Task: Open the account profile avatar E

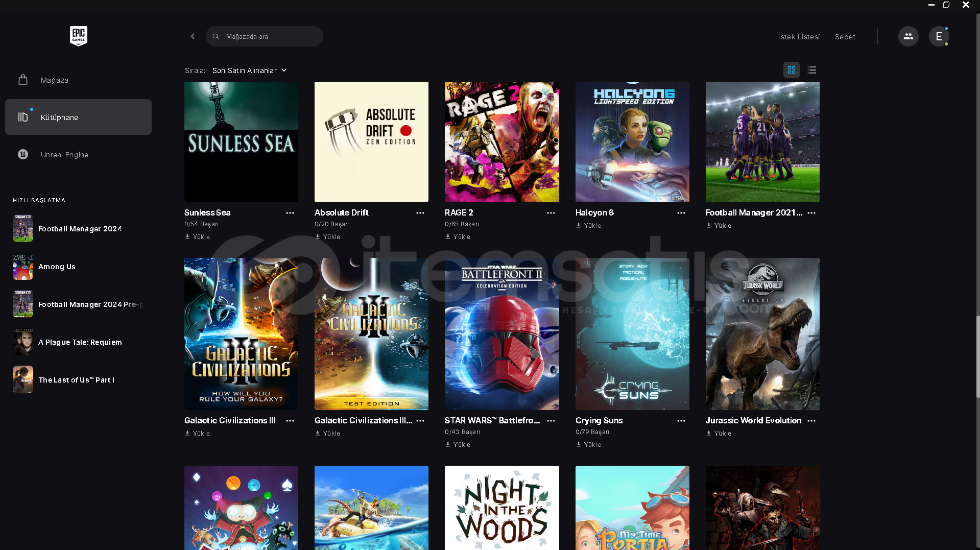Action: [939, 36]
